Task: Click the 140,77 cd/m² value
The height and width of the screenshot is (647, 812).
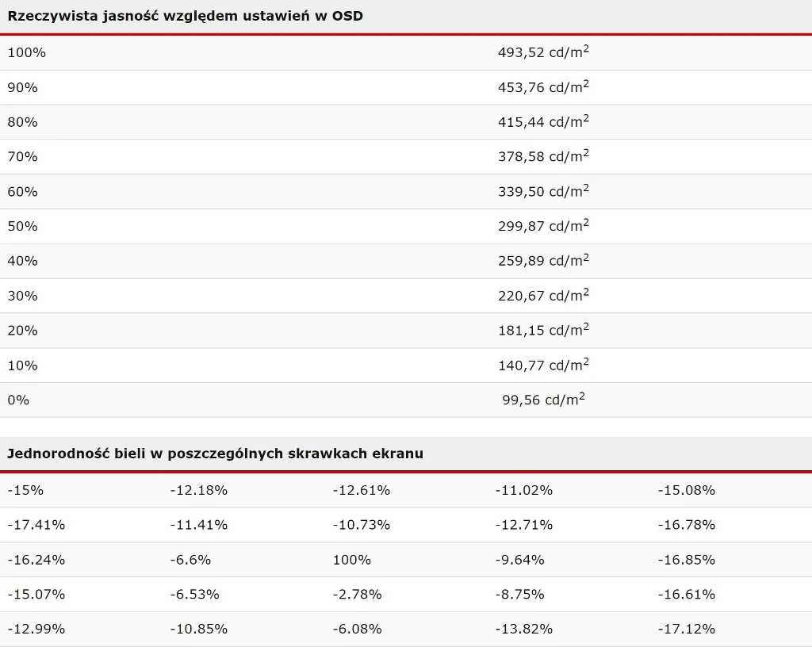Action: point(543,366)
